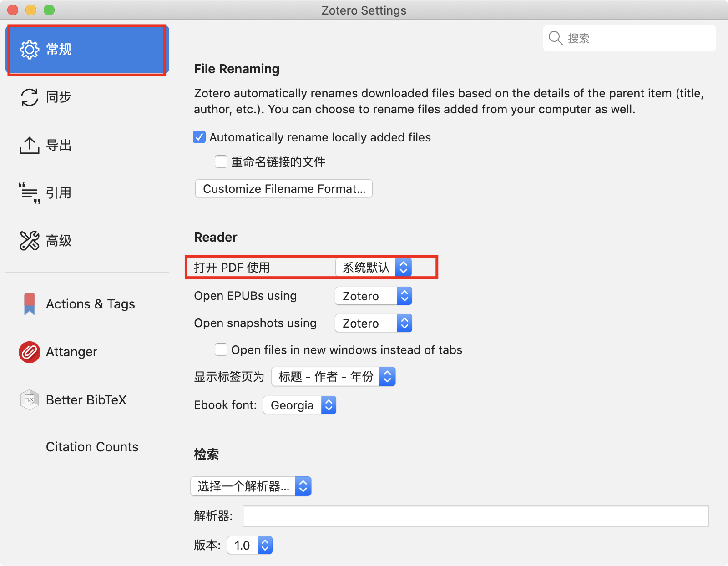Click the General (常规) gear icon
Screen dimensions: 728x566
coord(30,49)
